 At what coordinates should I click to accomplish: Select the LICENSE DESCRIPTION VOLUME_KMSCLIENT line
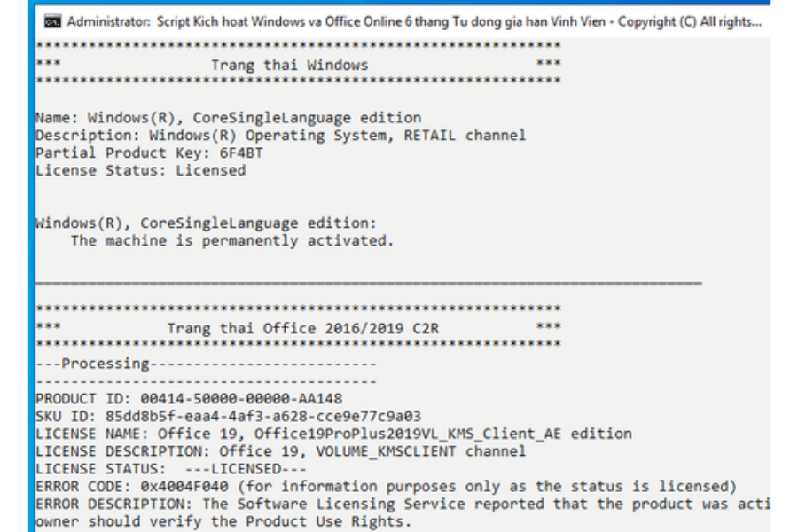click(x=280, y=451)
